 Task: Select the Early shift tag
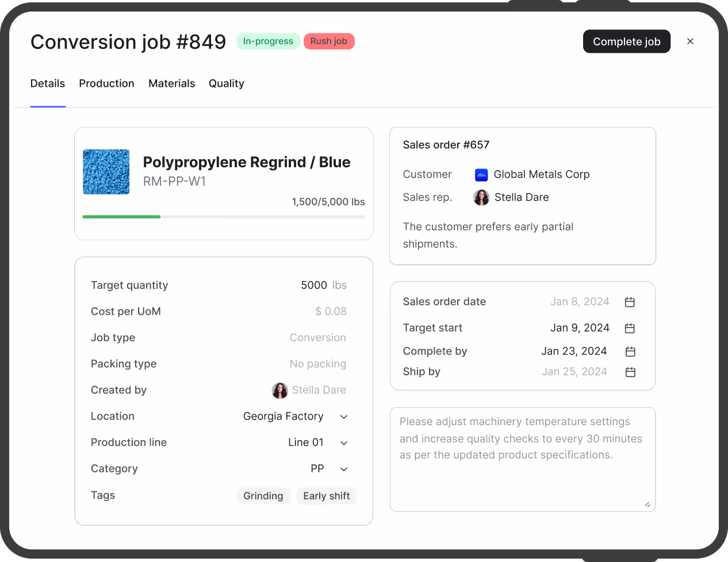coord(326,495)
